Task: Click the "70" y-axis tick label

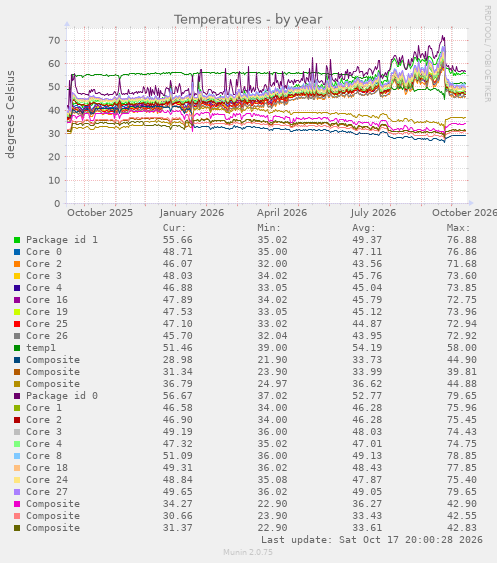Action: click(x=54, y=40)
